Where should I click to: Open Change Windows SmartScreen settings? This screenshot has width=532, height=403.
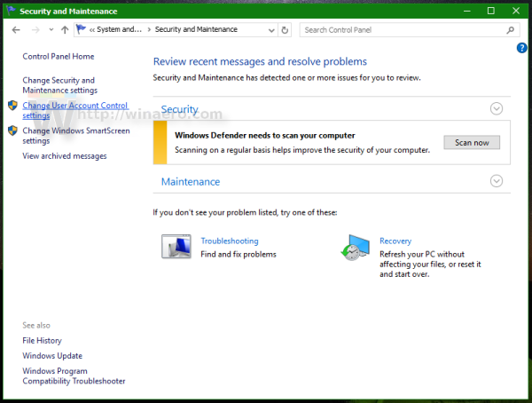pos(76,136)
